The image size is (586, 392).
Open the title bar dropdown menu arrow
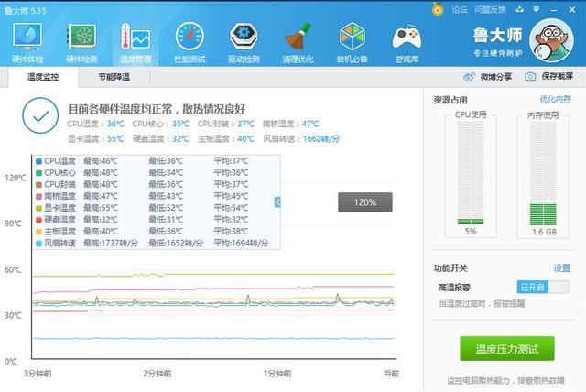(x=537, y=9)
